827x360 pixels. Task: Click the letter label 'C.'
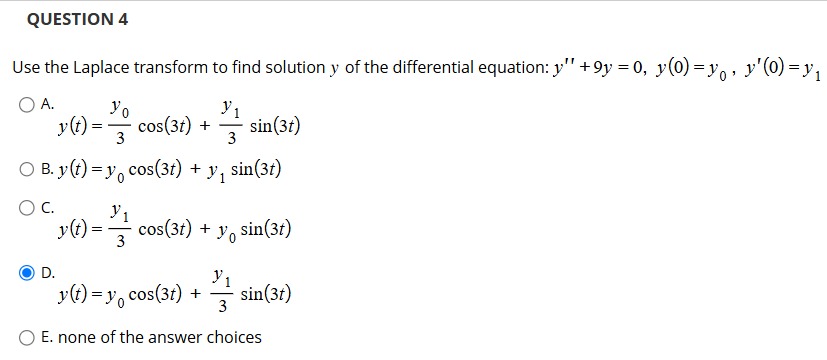(47, 208)
